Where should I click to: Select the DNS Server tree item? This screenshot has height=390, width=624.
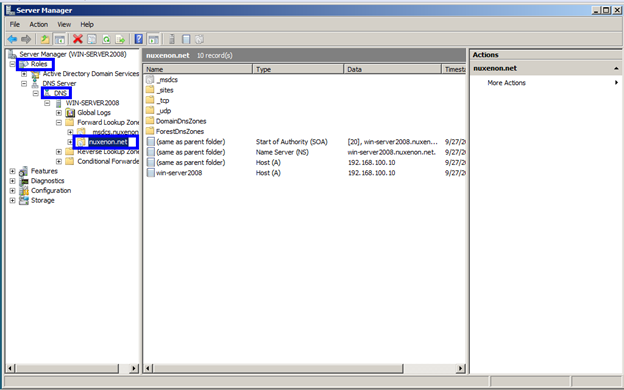point(59,84)
